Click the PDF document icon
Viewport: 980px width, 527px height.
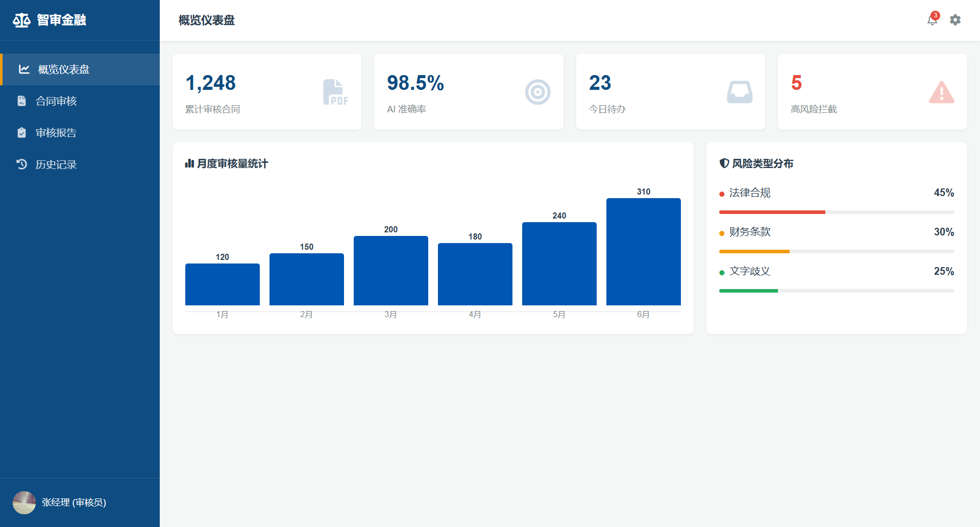click(335, 92)
